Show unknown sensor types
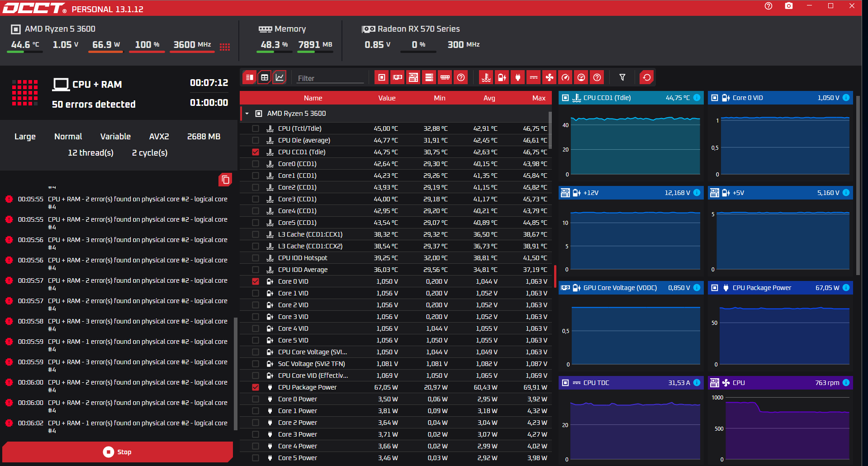Viewport: 868px width, 466px height. click(x=597, y=77)
